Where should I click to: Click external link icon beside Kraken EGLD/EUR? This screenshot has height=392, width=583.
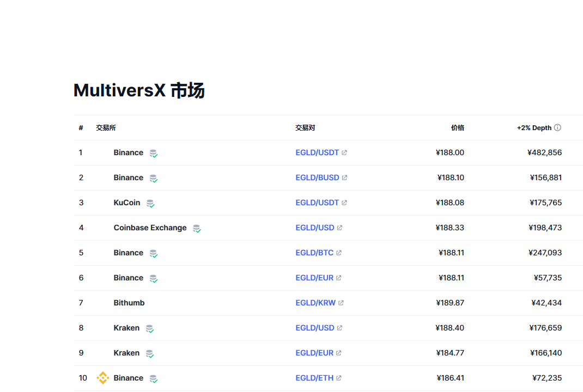338,353
